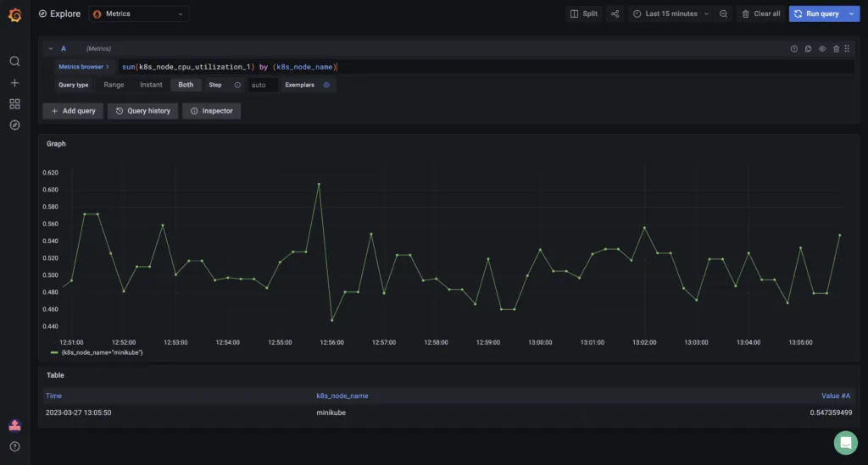
Task: Open the help question mark icon
Action: click(x=15, y=446)
